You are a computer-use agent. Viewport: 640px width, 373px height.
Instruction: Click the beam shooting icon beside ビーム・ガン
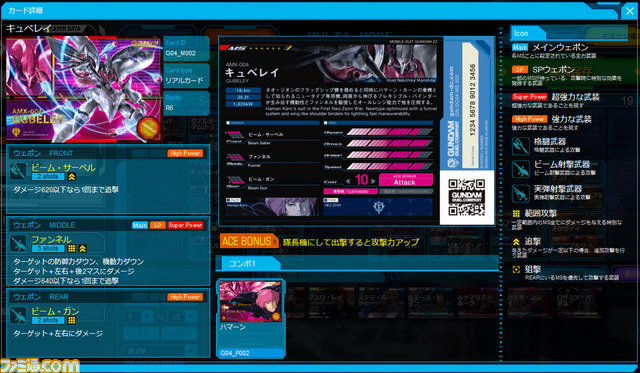18,315
